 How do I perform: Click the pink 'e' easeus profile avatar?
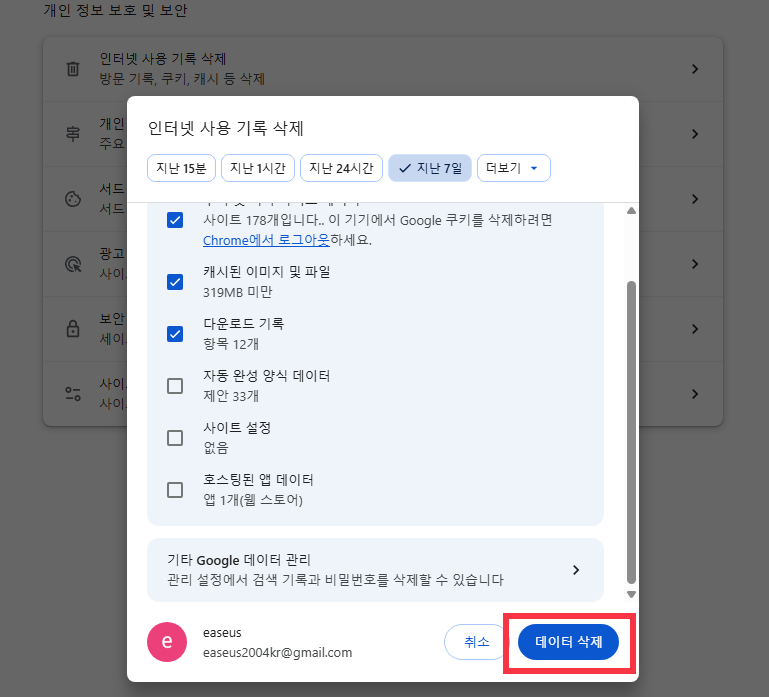click(x=167, y=642)
